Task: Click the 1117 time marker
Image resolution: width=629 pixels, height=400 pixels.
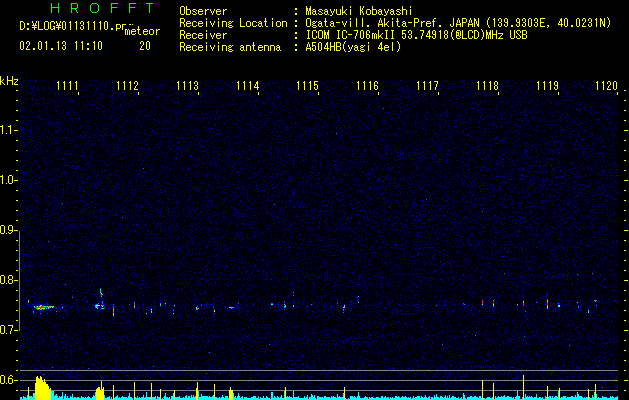Action: tap(427, 86)
